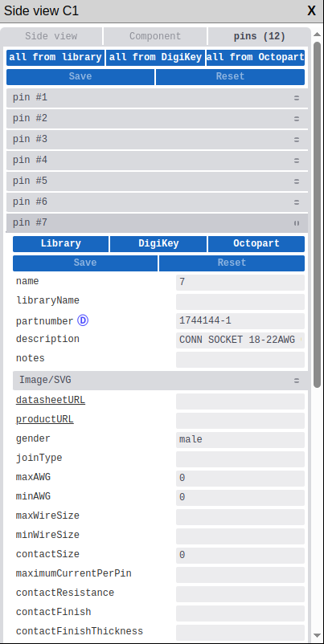Click the contactResistance input field
Image resolution: width=324 pixels, height=644 pixels.
(240, 594)
